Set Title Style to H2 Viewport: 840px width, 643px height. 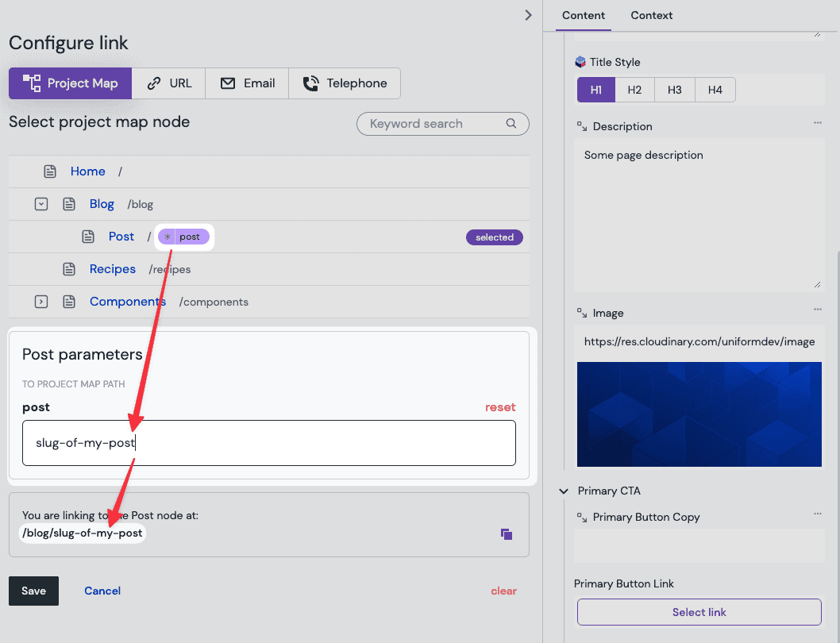coord(635,90)
